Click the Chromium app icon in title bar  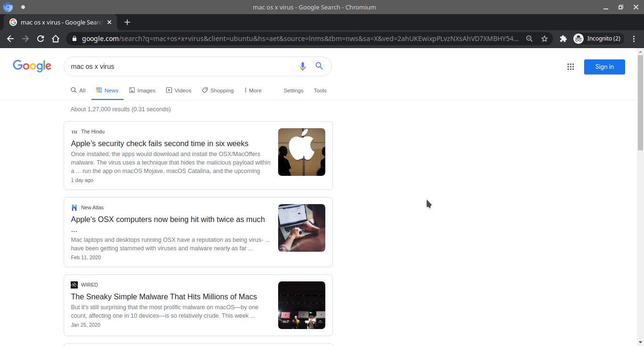coord(8,7)
